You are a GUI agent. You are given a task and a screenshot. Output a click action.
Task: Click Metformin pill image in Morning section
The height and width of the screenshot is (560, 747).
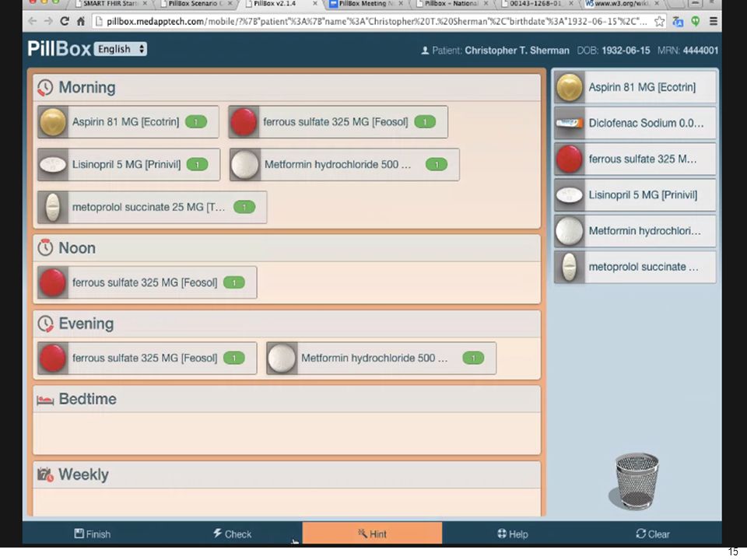[245, 165]
